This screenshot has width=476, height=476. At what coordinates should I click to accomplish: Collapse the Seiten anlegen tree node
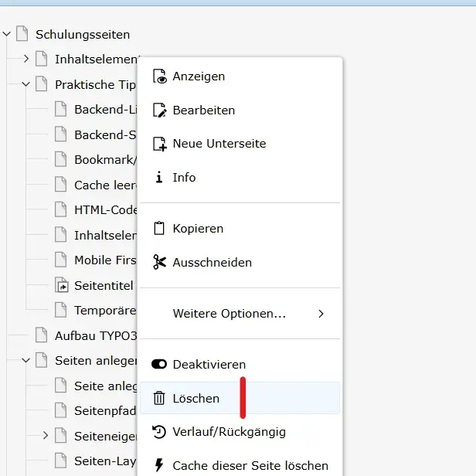coord(25,361)
